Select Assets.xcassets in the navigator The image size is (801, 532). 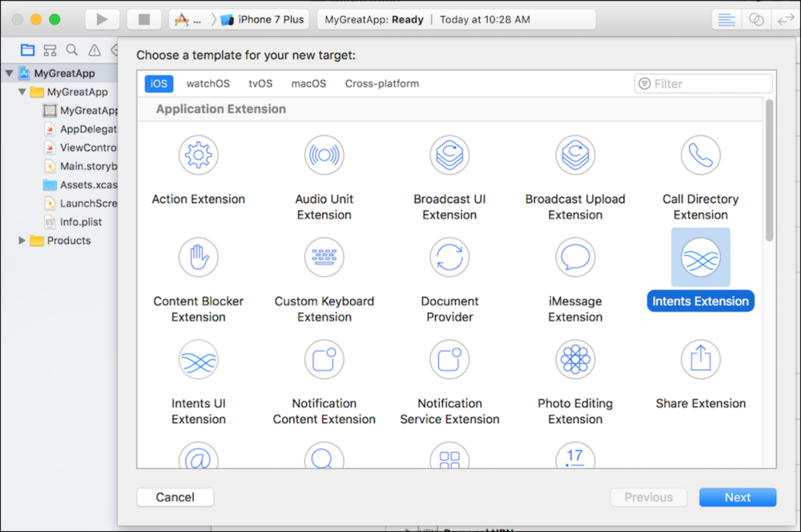(81, 184)
